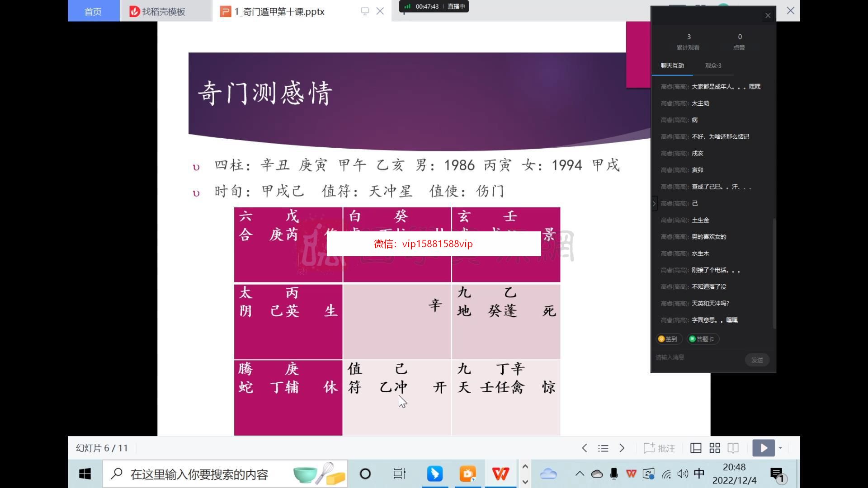Viewport: 868px width, 488px height.
Task: Click the 九天 壬任禽 惊 grid cell
Action: [x=506, y=398]
